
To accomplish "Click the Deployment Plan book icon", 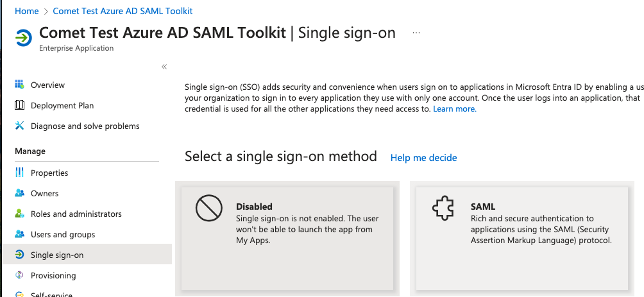I will pyautogui.click(x=19, y=105).
